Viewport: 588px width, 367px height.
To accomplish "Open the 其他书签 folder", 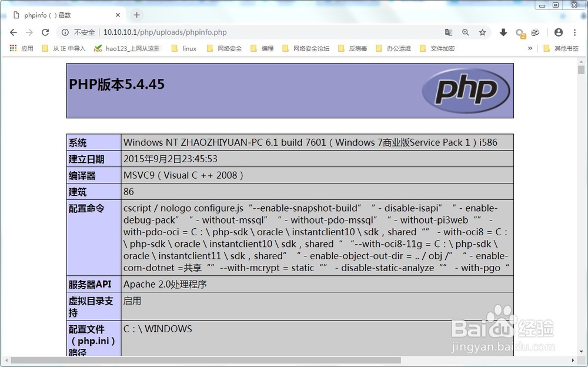I will (x=561, y=48).
